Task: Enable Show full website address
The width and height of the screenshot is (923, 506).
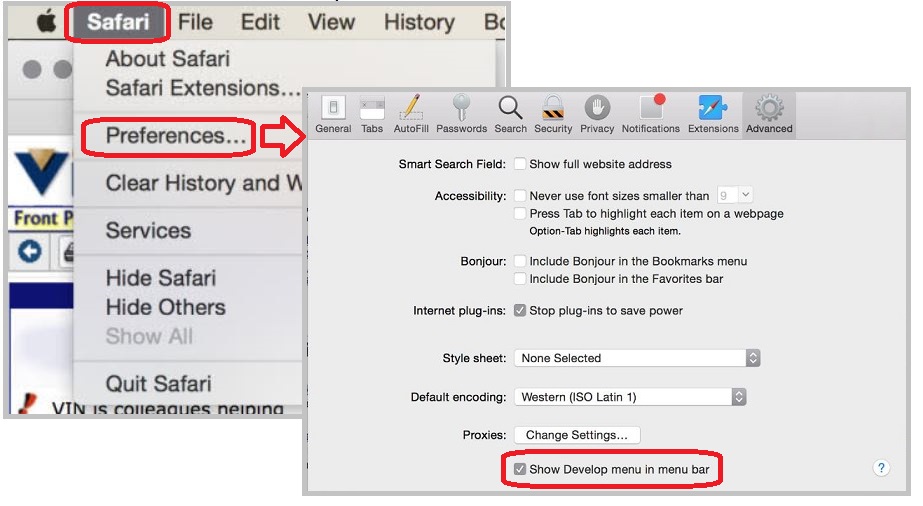Action: (520, 164)
